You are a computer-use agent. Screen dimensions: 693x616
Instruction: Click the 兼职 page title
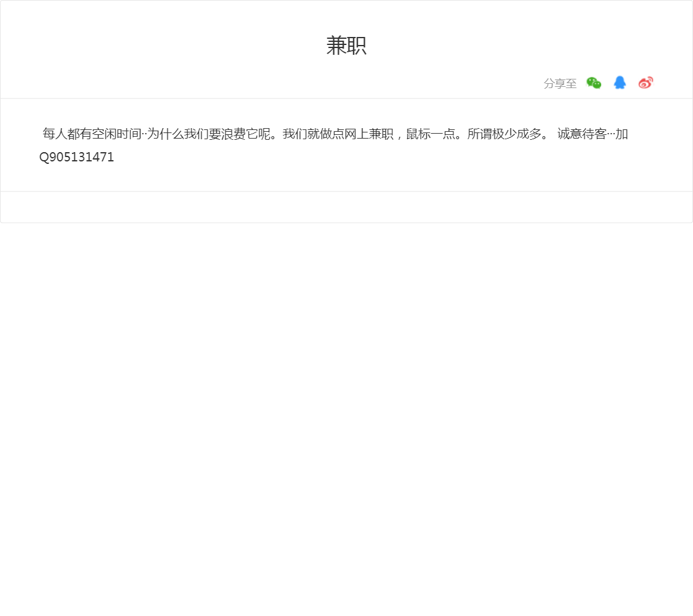(x=346, y=46)
